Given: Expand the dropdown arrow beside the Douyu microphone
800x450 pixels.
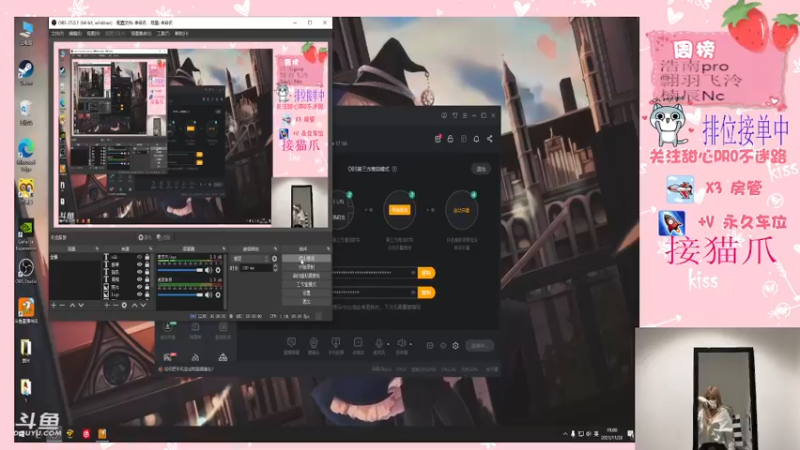Looking at the screenshot, I should click(x=388, y=344).
